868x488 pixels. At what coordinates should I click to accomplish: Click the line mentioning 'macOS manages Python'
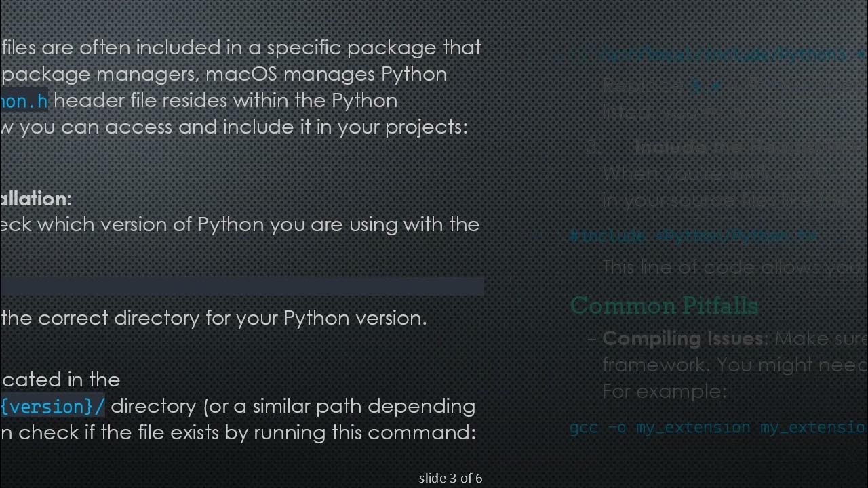pyautogui.click(x=224, y=74)
